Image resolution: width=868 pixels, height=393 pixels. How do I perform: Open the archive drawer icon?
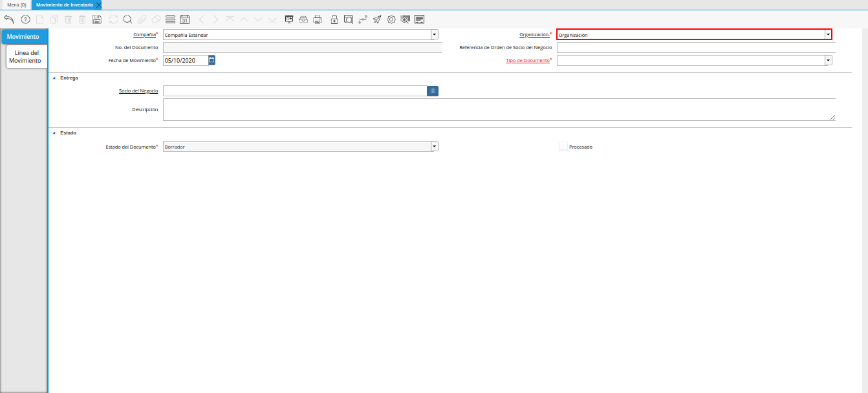303,19
